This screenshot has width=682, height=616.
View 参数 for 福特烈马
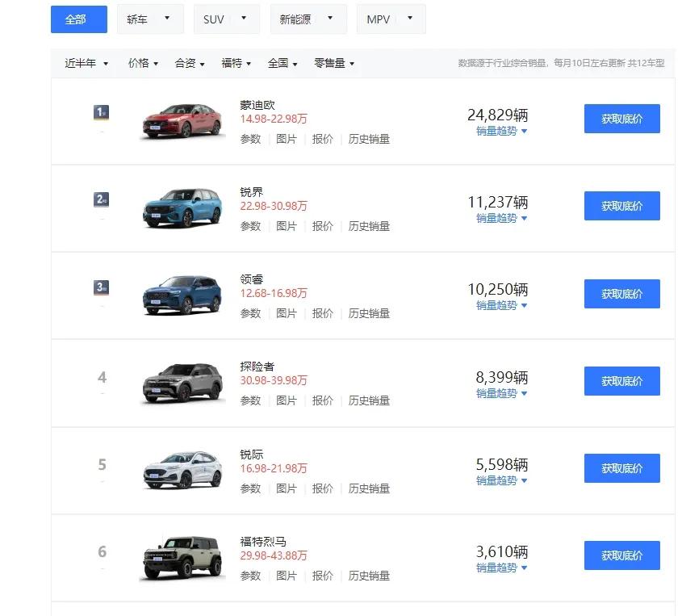[250, 576]
